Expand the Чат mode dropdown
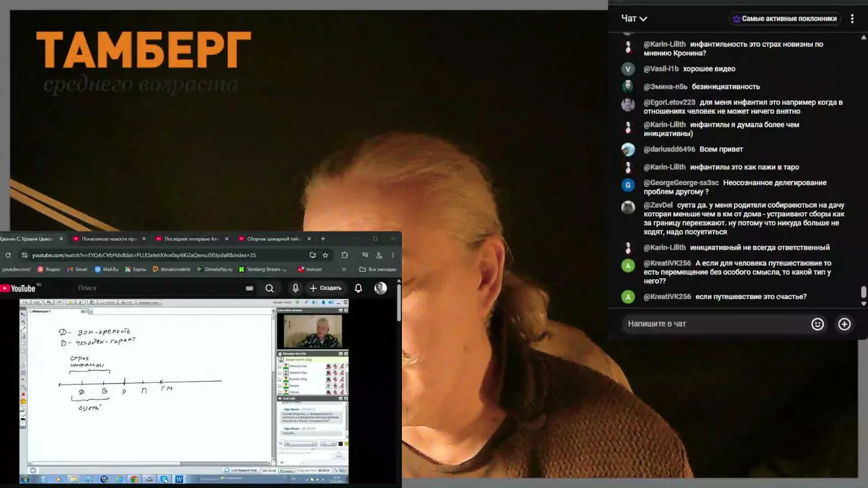This screenshot has height=488, width=868. click(634, 19)
